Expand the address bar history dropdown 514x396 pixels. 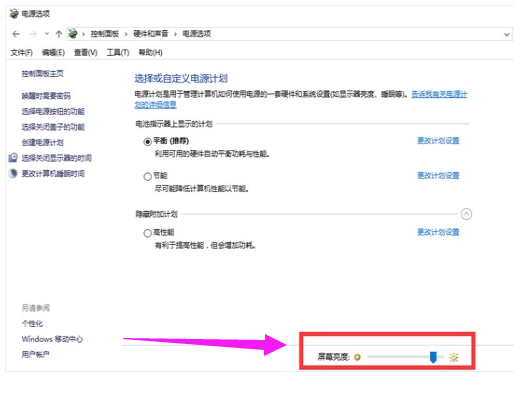[x=506, y=34]
